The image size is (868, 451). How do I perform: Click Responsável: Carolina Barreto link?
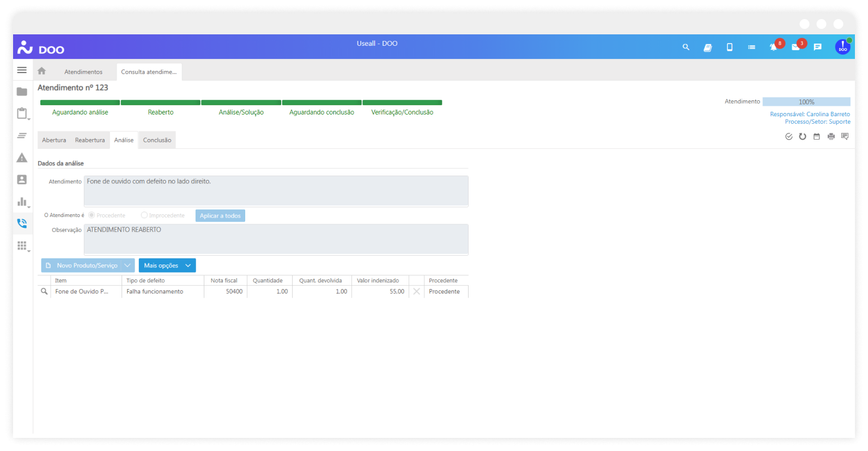pos(810,114)
